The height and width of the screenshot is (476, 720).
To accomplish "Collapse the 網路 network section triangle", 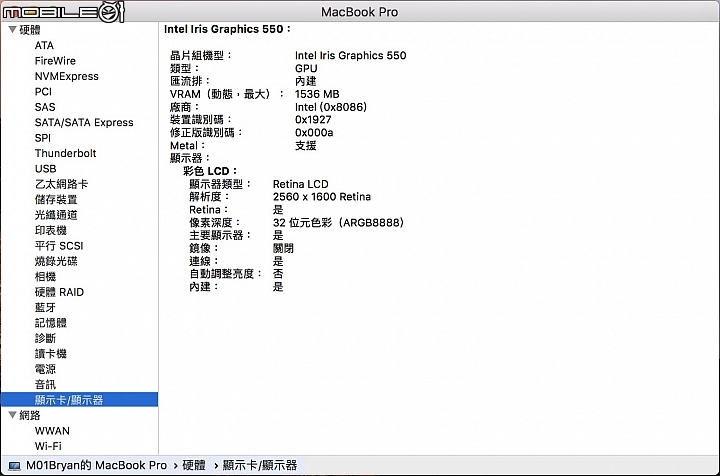I will (12, 415).
